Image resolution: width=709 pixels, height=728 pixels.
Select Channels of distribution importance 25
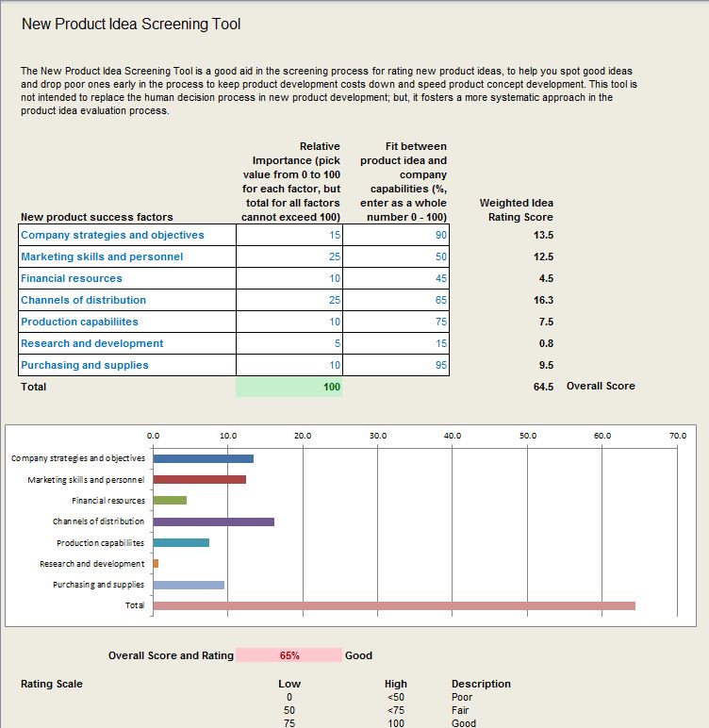289,300
